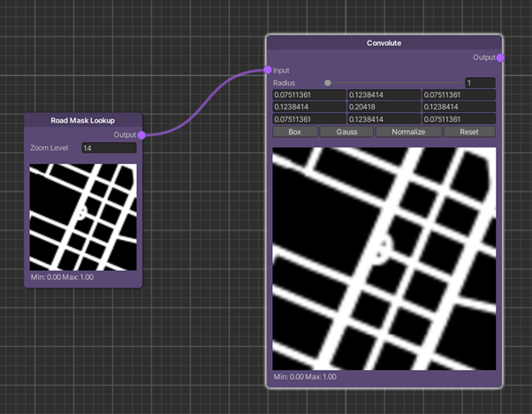Click the top-middle kernel matrix cell
The height and width of the screenshot is (414, 532).
point(384,95)
